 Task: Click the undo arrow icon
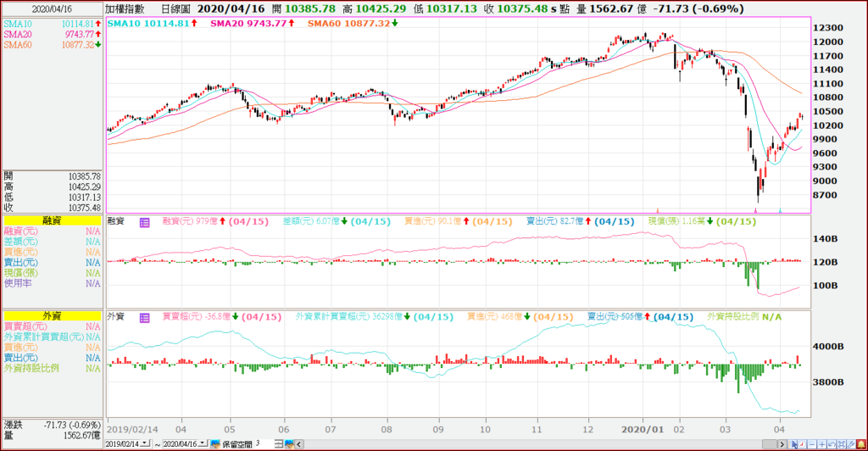coord(832,444)
